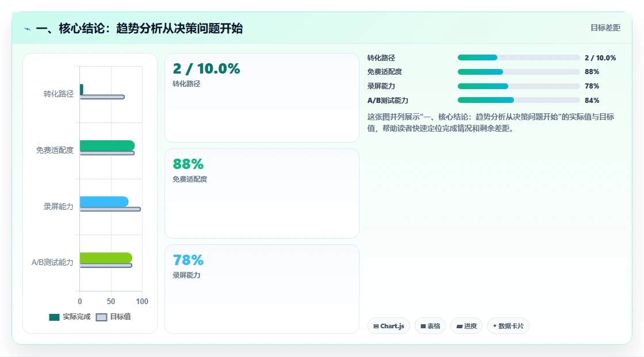The height and width of the screenshot is (357, 644).
Task: Click the large 78% card value
Action: click(188, 260)
